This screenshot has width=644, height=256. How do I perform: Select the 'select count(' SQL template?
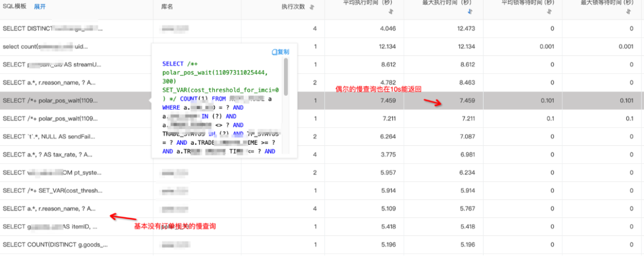coord(45,47)
